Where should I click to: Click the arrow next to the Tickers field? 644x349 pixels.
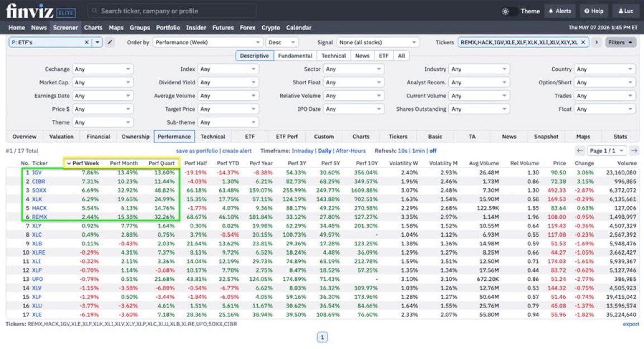(x=596, y=42)
